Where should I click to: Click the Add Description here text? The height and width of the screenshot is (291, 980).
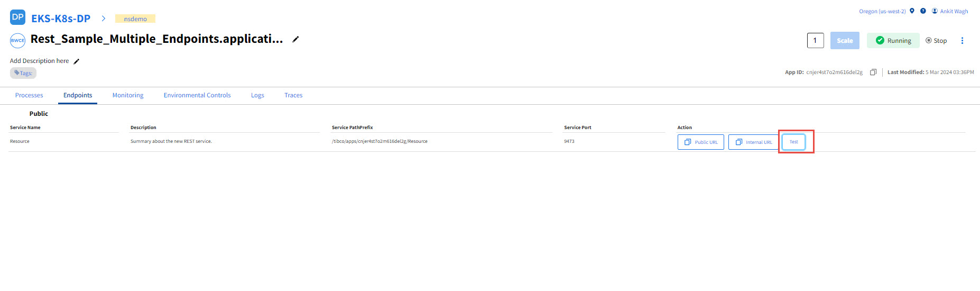(39, 61)
